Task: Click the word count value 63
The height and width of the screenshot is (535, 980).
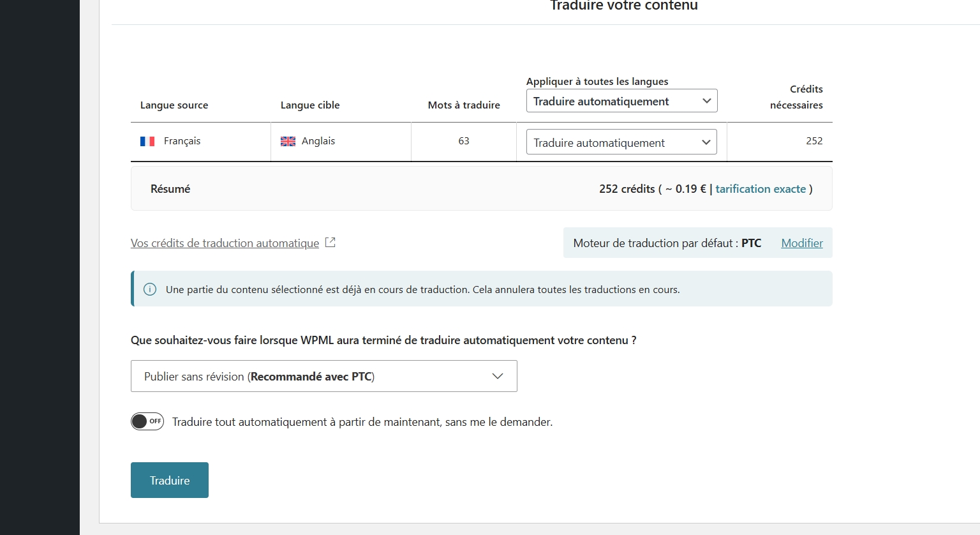Action: (464, 141)
